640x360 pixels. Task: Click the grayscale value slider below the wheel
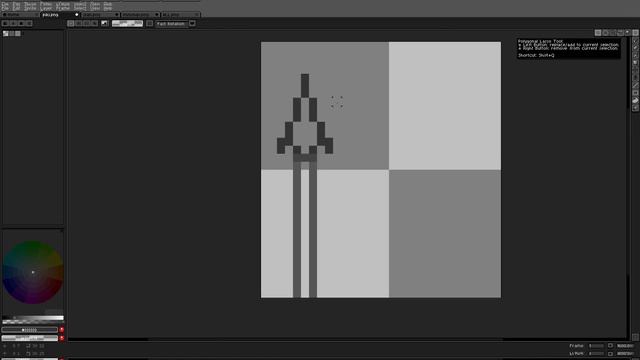pos(33,318)
